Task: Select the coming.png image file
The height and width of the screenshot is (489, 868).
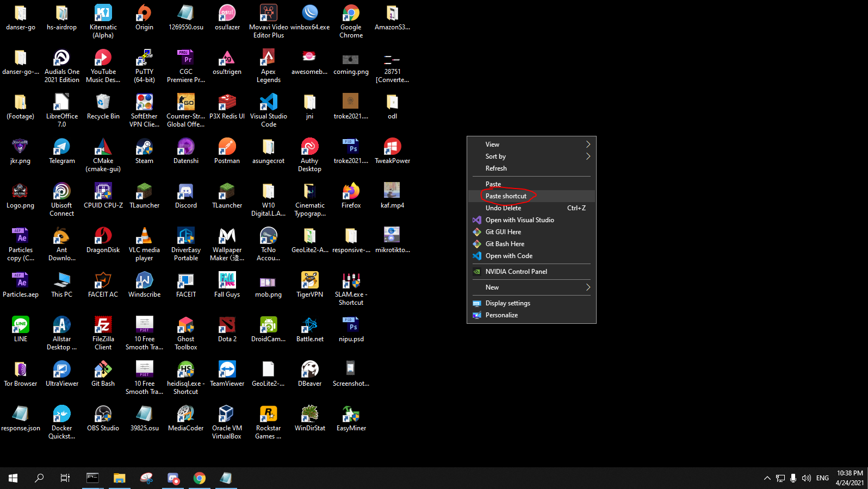Action: click(351, 62)
